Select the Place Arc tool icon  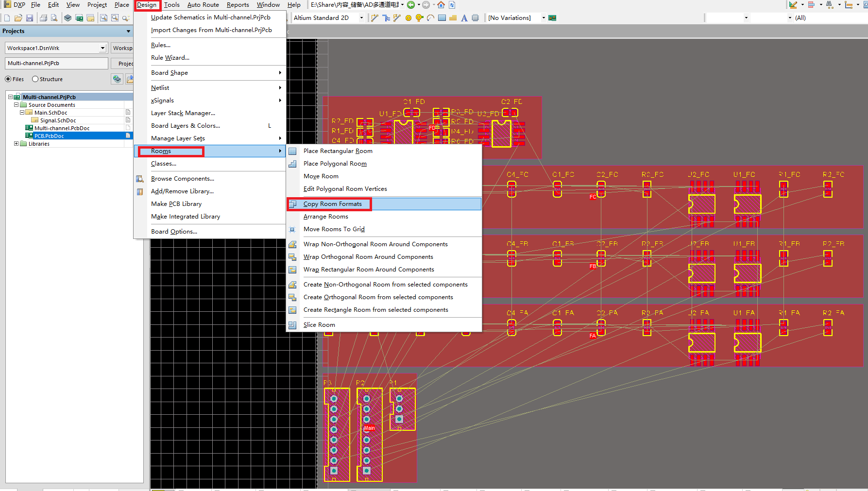click(430, 18)
